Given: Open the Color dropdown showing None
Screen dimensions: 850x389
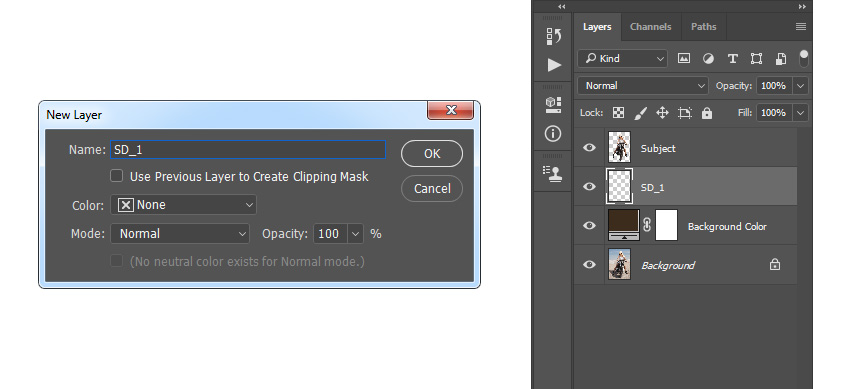Looking at the screenshot, I should (x=183, y=205).
